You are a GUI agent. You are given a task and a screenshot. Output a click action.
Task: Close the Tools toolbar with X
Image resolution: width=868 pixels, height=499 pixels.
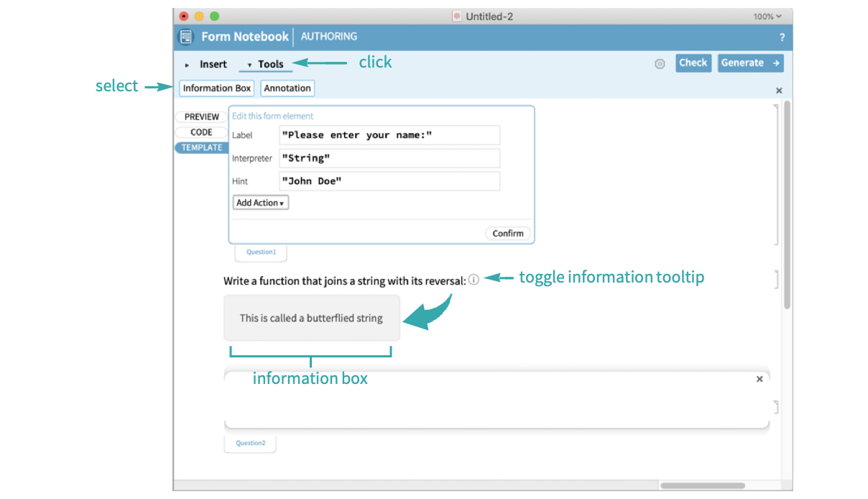pos(779,91)
